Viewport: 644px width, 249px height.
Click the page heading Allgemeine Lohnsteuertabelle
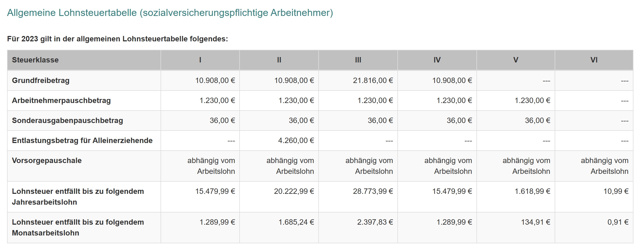[x=170, y=13]
